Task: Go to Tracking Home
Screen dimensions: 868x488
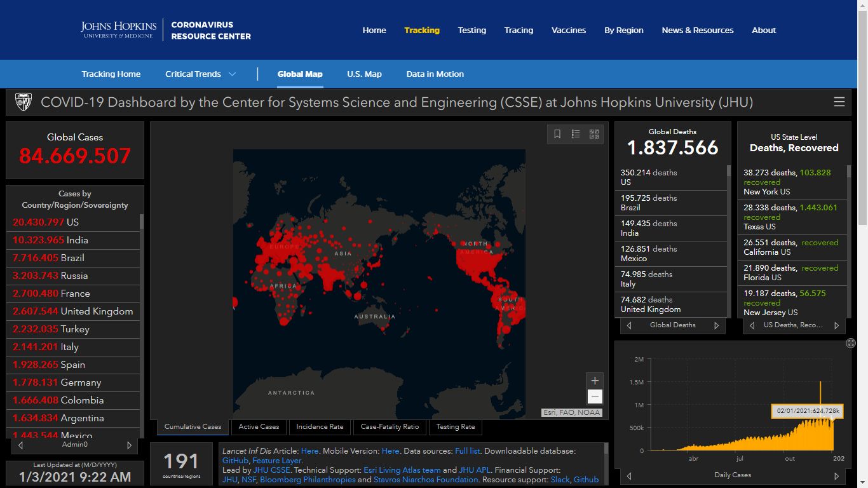Action: (x=111, y=74)
